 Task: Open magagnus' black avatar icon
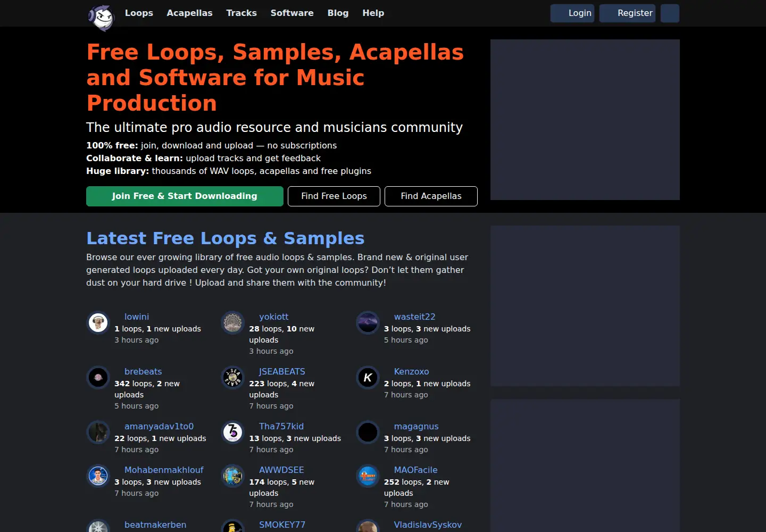368,432
